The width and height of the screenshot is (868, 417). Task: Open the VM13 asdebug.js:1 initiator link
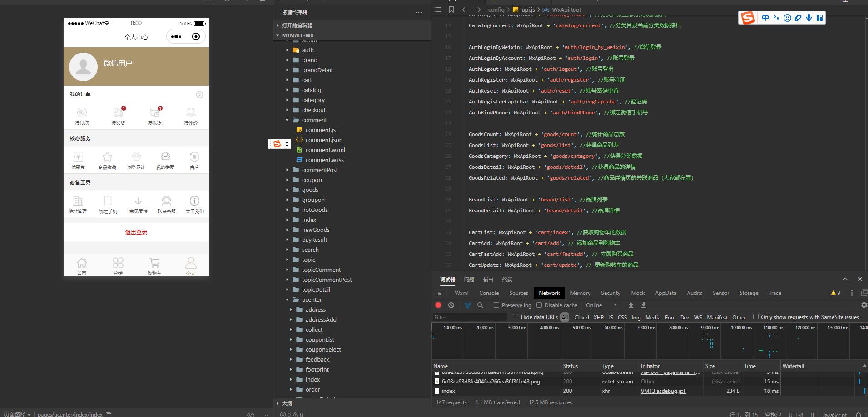tap(663, 391)
